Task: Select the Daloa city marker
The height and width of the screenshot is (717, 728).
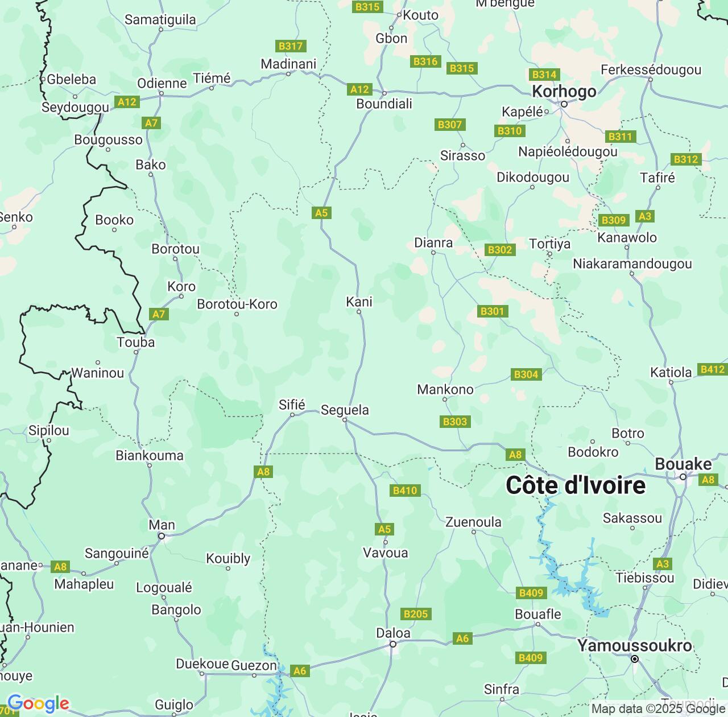Action: tap(392, 644)
